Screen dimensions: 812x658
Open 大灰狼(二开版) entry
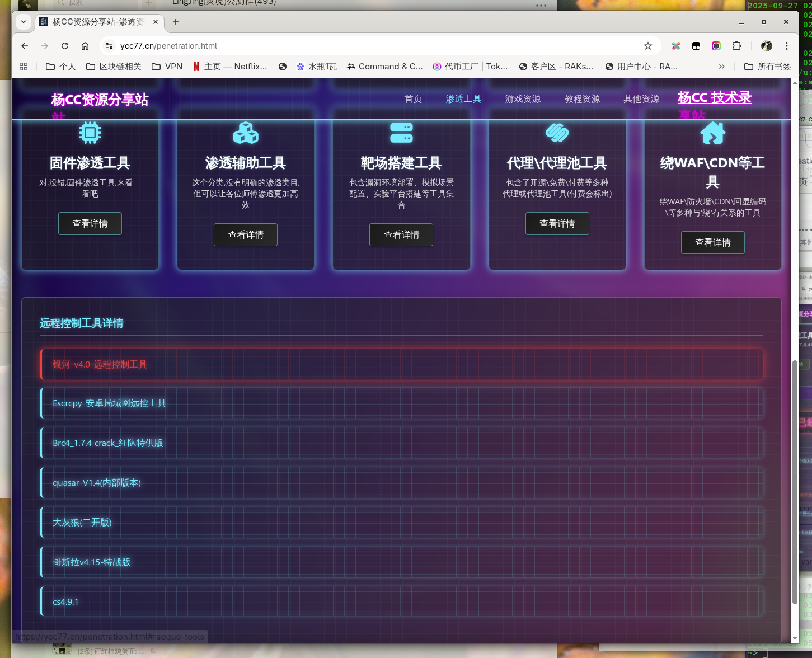point(402,523)
